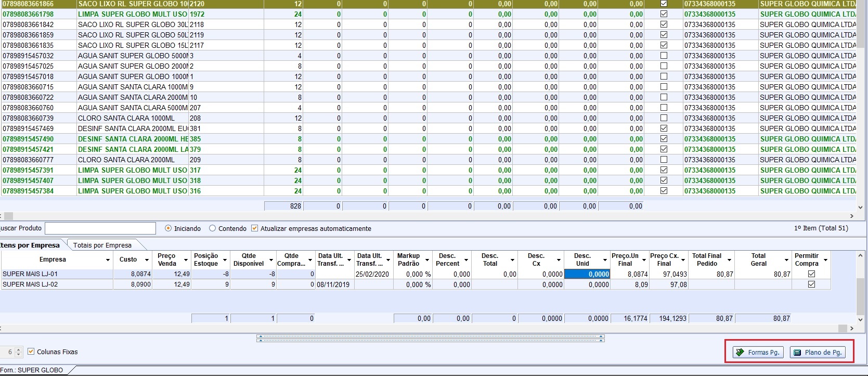Click the 1º Item (Total 51) status text
The image size is (868, 376).
coord(821,228)
